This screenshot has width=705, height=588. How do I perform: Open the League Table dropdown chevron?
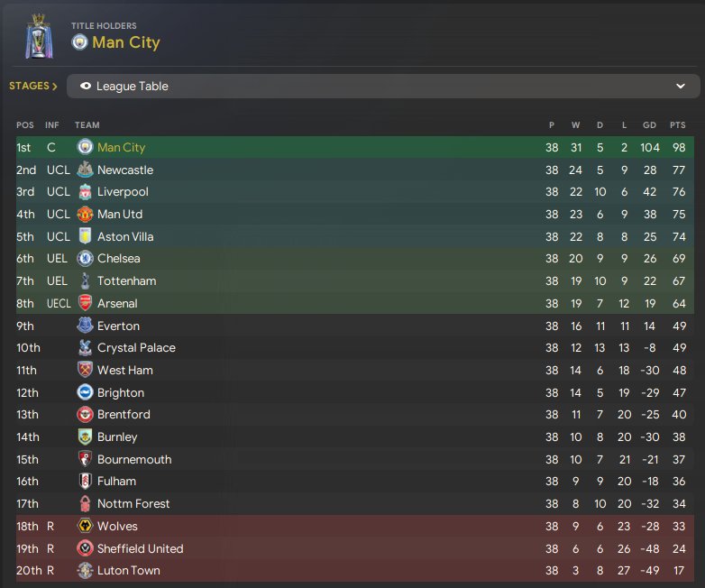[x=681, y=87]
